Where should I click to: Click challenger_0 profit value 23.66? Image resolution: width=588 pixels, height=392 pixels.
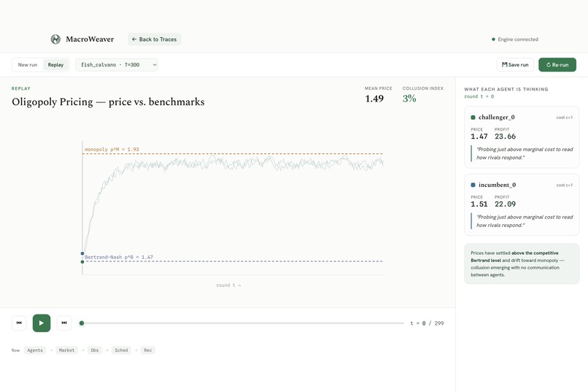505,137
